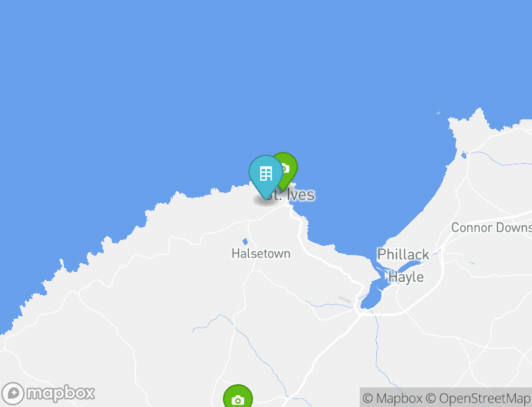Click the Phillack place label
Image resolution: width=532 pixels, height=407 pixels.
click(x=403, y=254)
